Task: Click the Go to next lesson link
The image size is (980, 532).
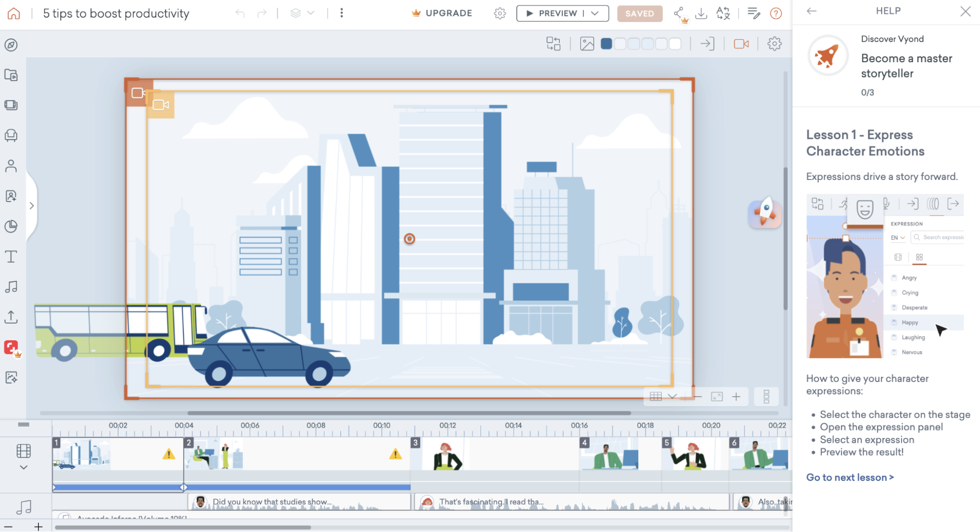Action: tap(850, 477)
